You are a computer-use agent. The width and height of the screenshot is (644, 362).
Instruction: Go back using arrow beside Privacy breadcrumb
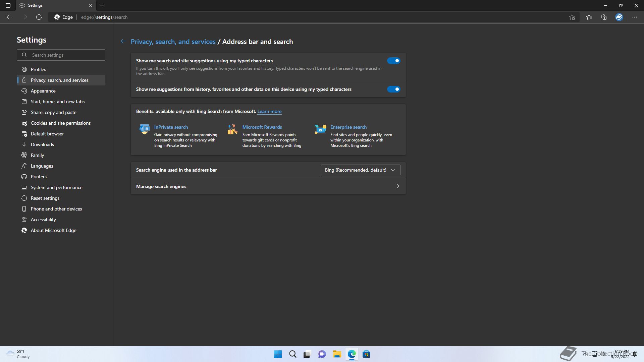(x=123, y=41)
